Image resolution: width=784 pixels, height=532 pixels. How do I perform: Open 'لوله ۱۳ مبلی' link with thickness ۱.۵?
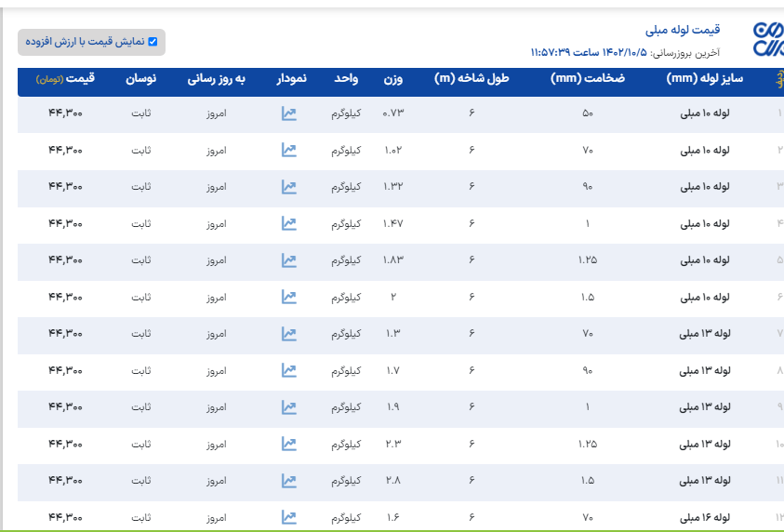pos(705,481)
